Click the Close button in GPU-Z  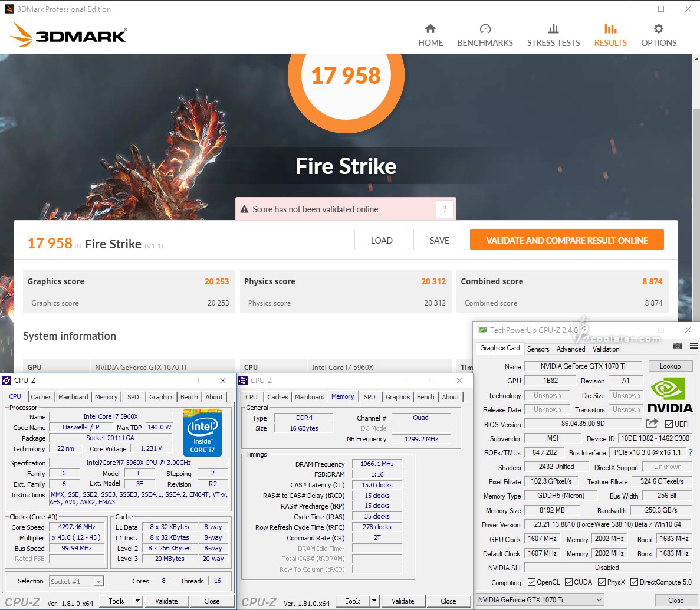point(675,600)
